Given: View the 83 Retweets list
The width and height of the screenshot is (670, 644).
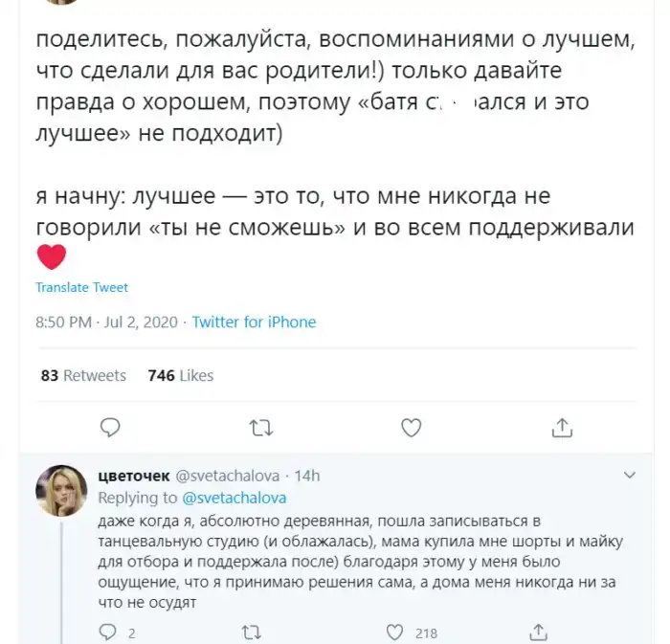Looking at the screenshot, I should [83, 375].
